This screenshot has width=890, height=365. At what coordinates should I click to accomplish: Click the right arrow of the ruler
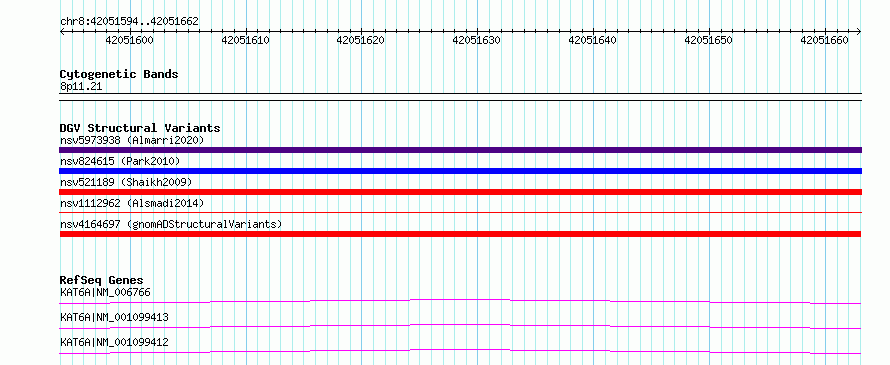tap(859, 32)
